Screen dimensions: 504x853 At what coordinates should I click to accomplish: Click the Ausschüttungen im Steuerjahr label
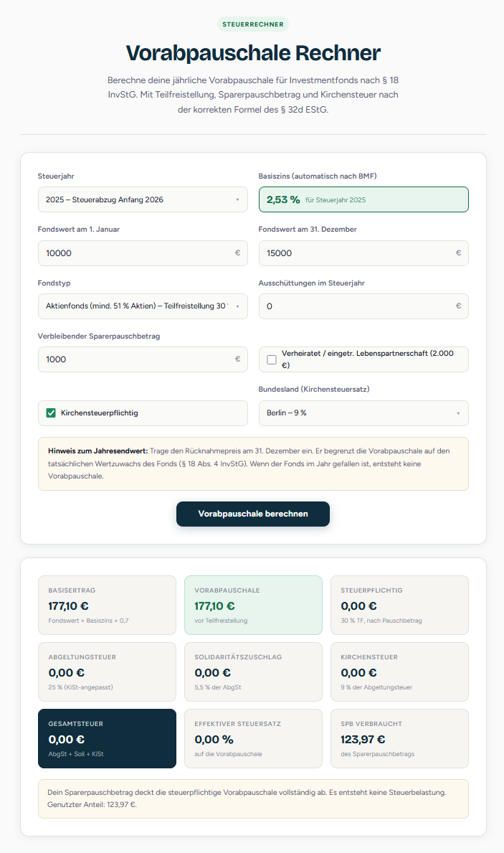[312, 283]
